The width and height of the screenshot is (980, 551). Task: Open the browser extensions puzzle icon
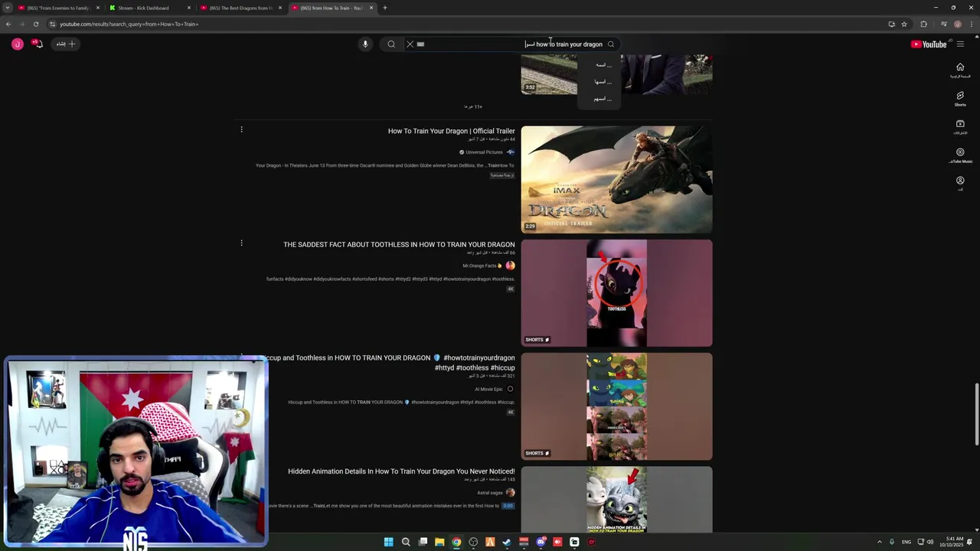click(923, 24)
